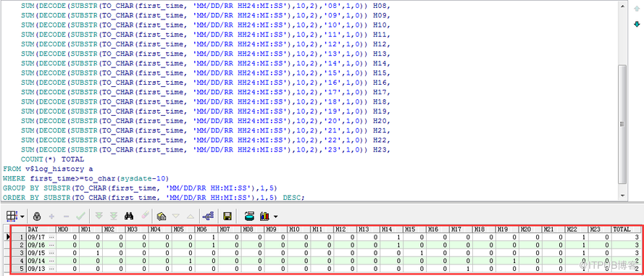644x276 pixels.
Task: Click the blue down arrow beside editor
Action: point(637,25)
